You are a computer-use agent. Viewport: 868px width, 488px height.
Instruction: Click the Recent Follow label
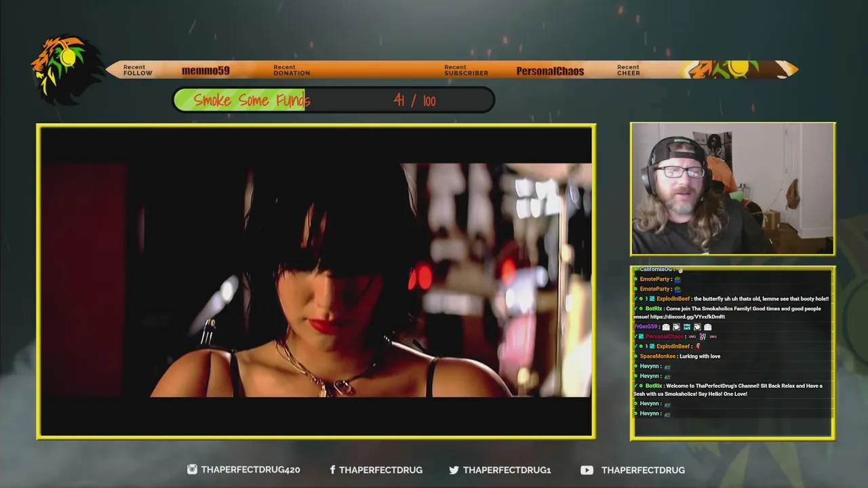[x=138, y=70]
